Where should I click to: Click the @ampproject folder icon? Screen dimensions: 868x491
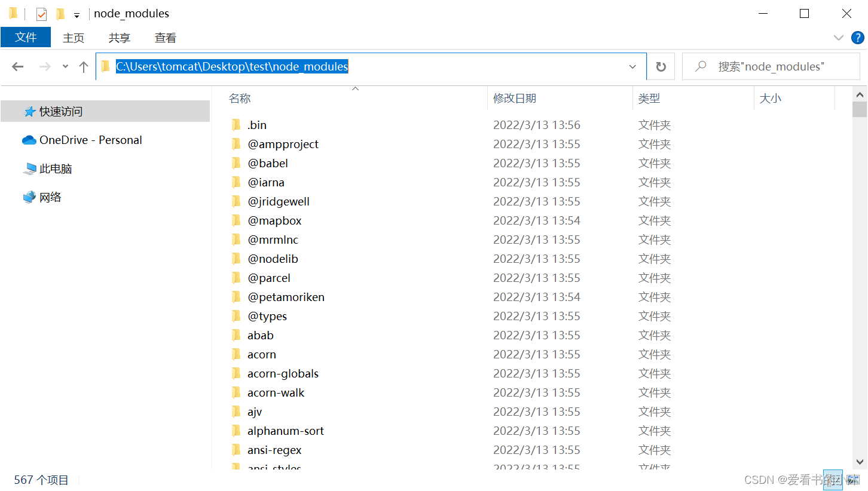pos(236,144)
